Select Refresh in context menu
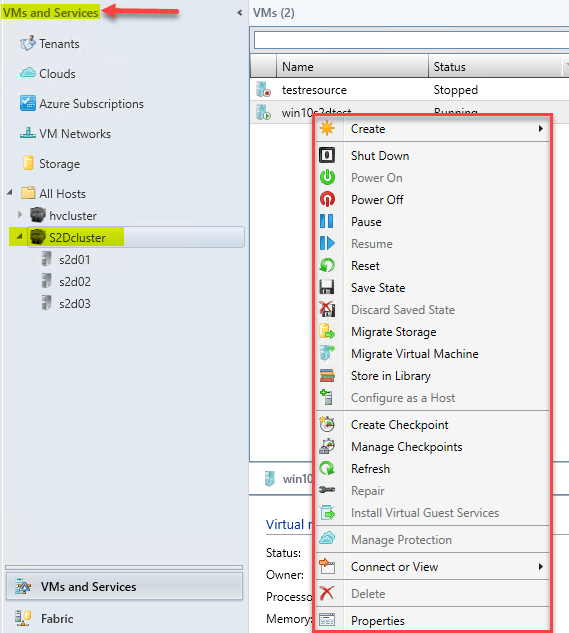569x633 pixels. (x=432, y=468)
